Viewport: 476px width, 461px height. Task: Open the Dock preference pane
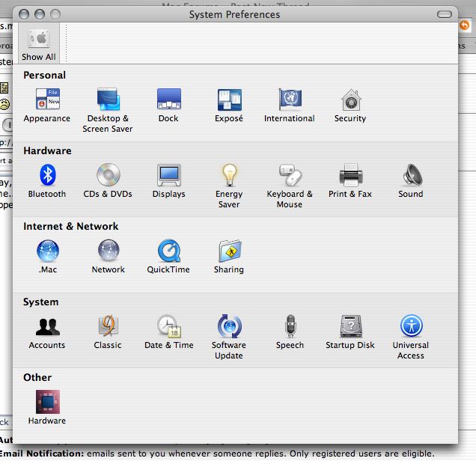(x=169, y=106)
